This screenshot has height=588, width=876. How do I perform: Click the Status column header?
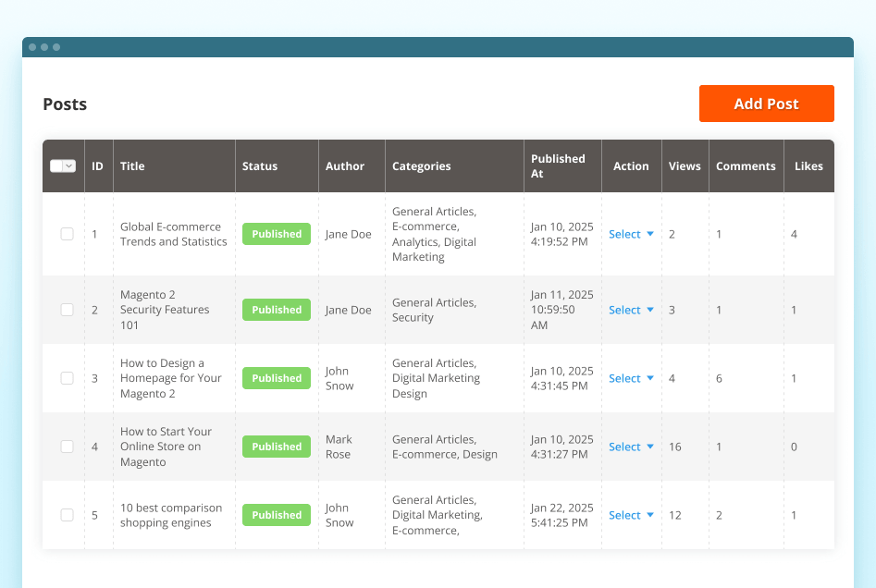point(260,166)
